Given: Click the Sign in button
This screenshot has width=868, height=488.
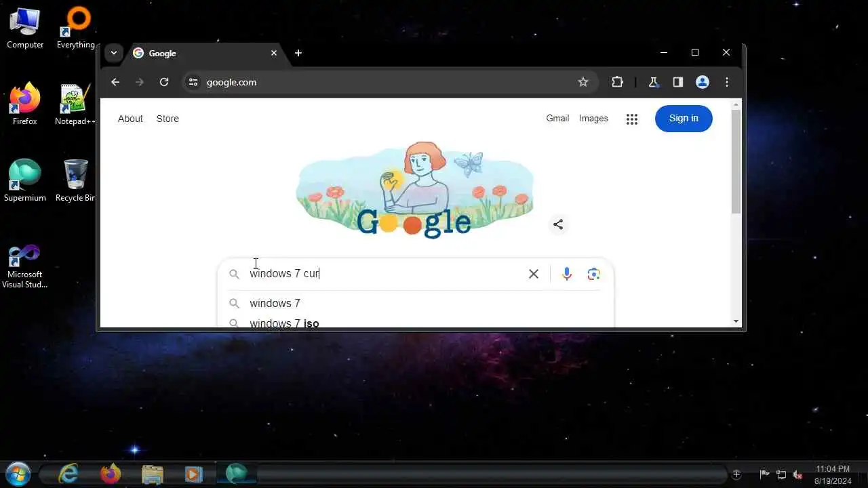Looking at the screenshot, I should point(684,118).
